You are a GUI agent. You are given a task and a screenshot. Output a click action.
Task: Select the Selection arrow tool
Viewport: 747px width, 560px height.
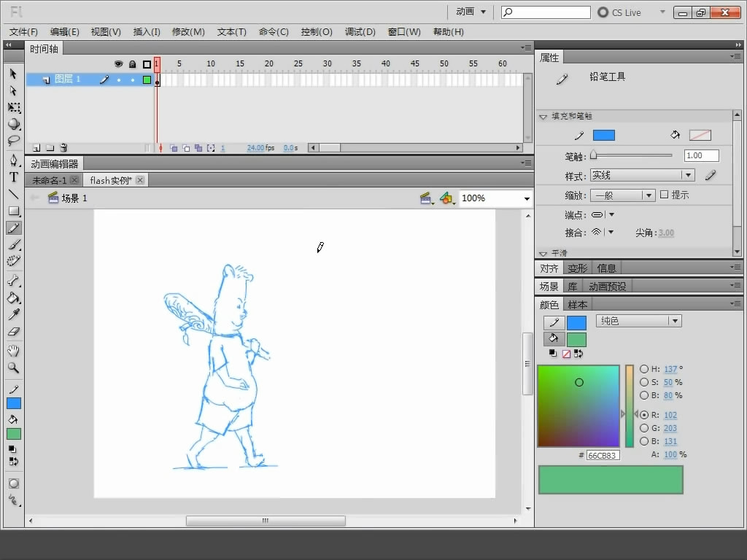pyautogui.click(x=13, y=74)
